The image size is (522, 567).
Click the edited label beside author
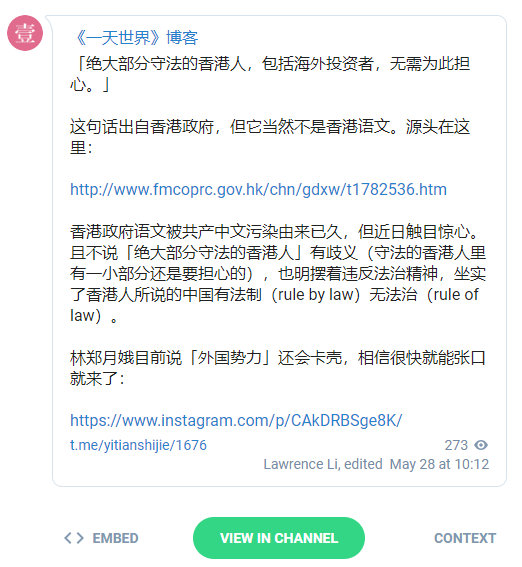363,464
